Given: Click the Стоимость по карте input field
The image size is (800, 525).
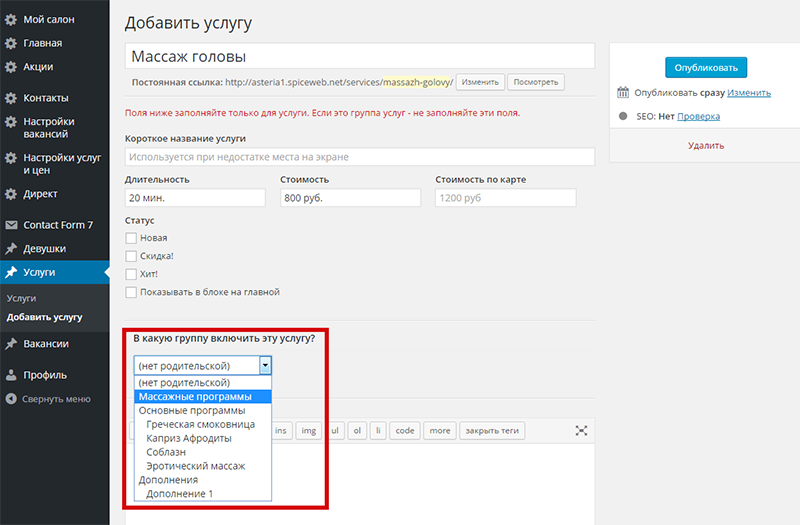Looking at the screenshot, I should tap(506, 198).
